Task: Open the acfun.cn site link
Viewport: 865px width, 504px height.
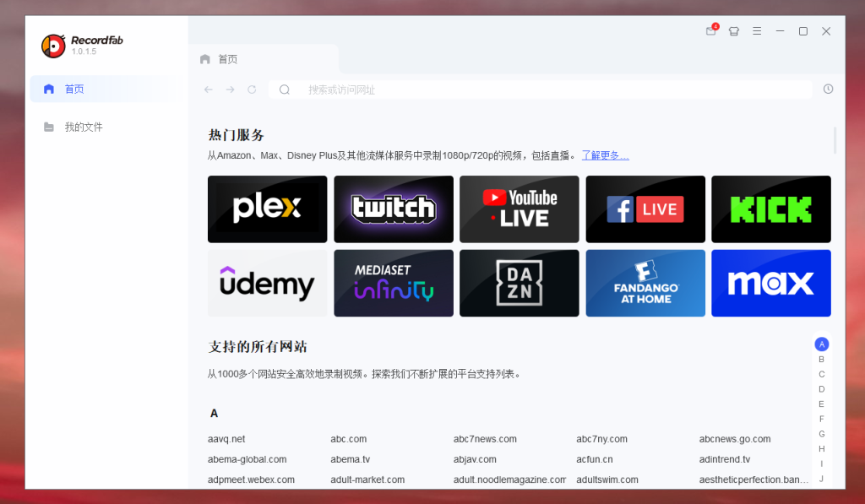Action: 594,459
